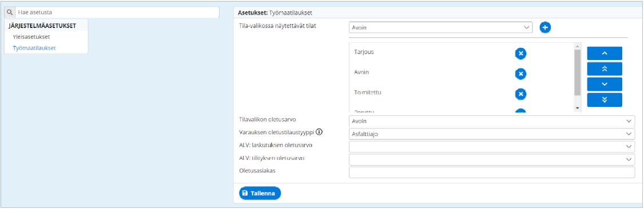Image resolution: width=644 pixels, height=209 pixels.
Task: Click status list scrollbar down arrow
Action: point(578,108)
